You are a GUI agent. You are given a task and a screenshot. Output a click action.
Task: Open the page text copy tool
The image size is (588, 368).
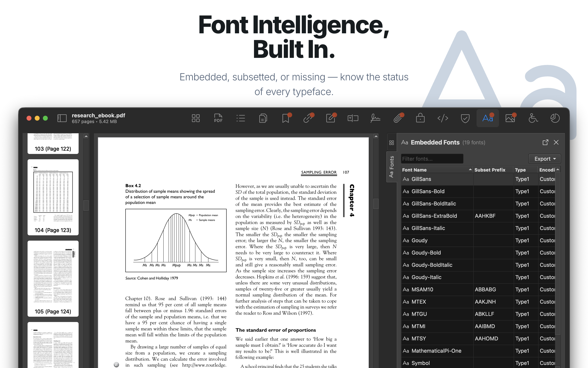coord(263,118)
